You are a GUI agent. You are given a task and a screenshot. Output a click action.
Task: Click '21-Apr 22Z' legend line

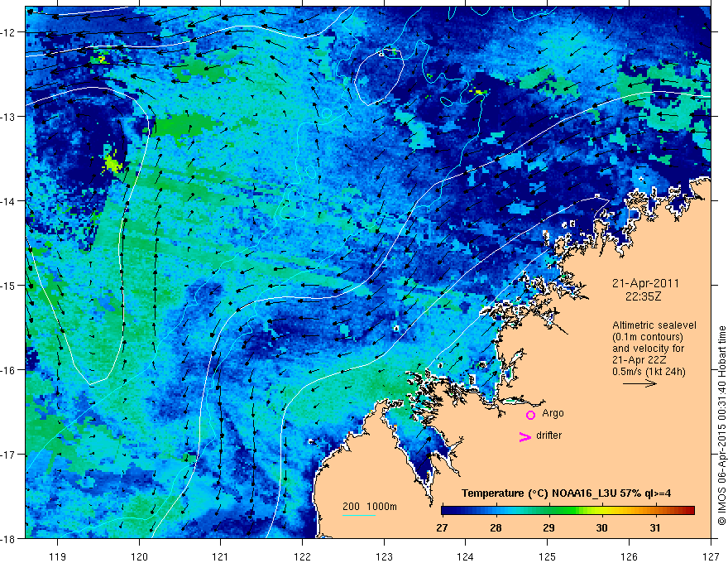coord(640,360)
